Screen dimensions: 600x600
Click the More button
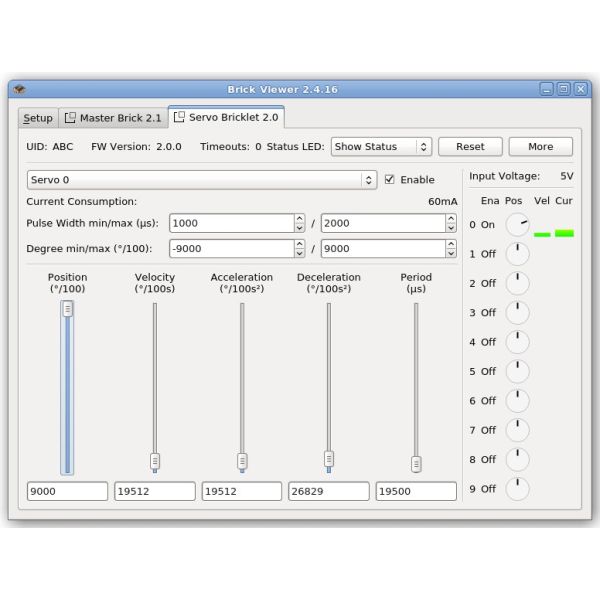click(x=540, y=147)
